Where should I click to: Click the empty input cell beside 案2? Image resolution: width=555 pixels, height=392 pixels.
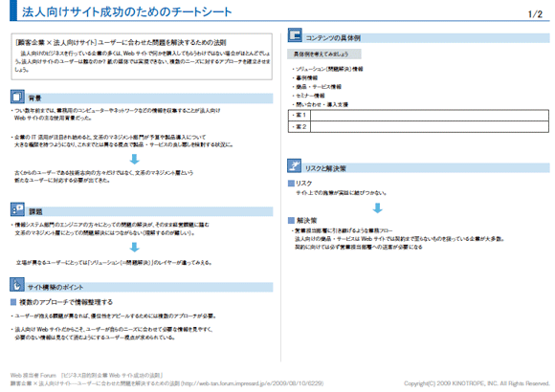[x=430, y=126]
